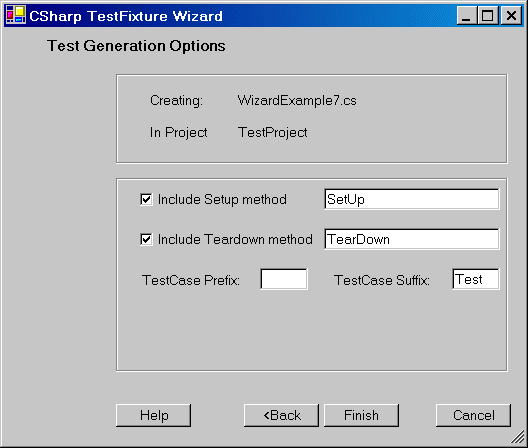Focus the TearDown method name field
Screen dimensions: 528x448
pos(411,239)
